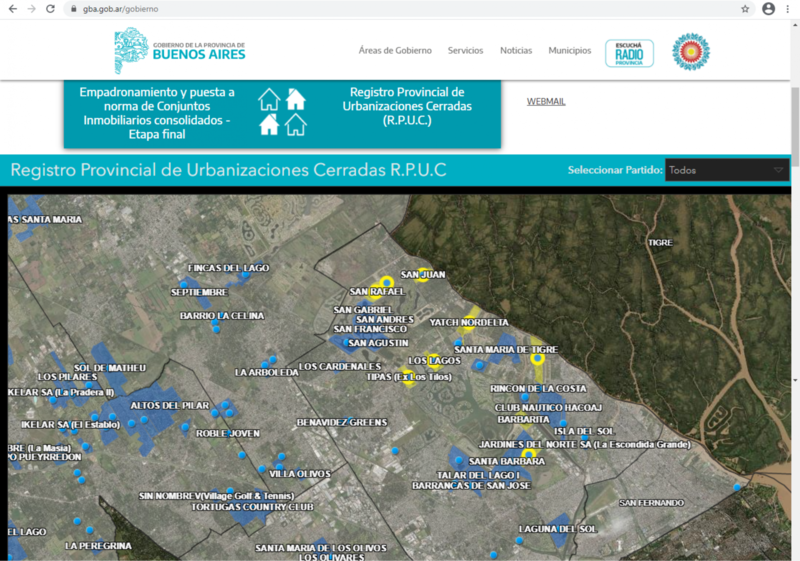The height and width of the screenshot is (561, 800).
Task: Select the Santa Maria de Tigre marker
Action: [537, 358]
